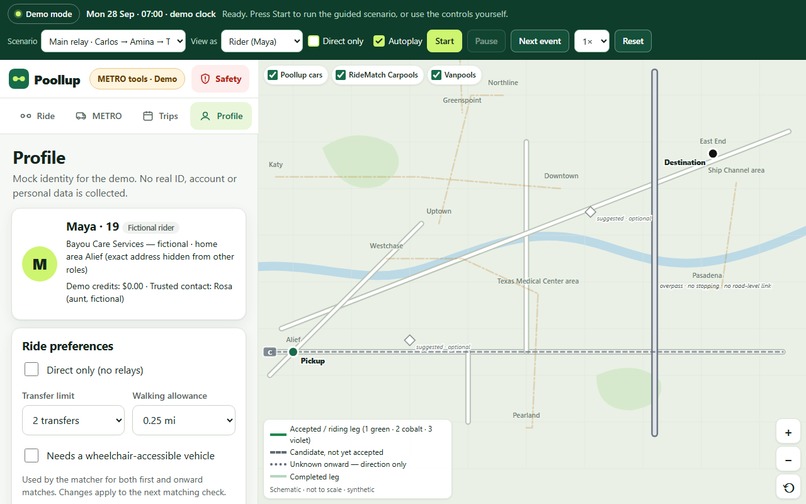Click the Profile heading text
This screenshot has height=504, width=806.
tap(39, 157)
